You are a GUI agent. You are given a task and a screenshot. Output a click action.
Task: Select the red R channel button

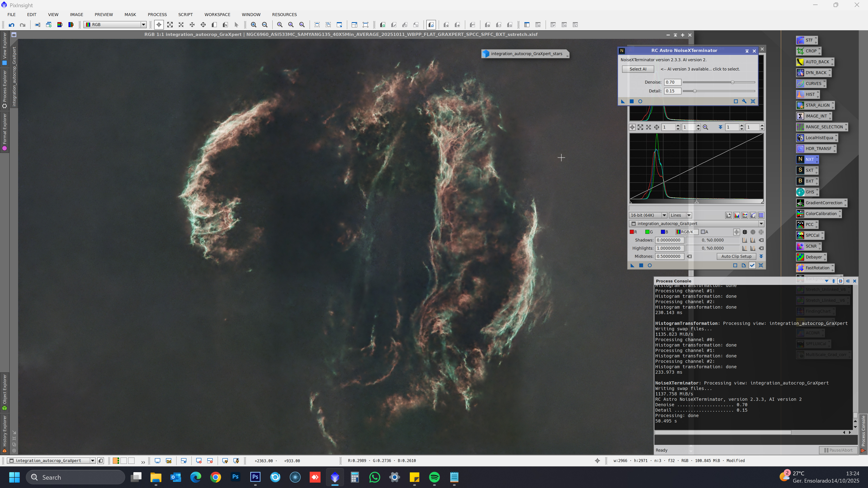tap(633, 232)
